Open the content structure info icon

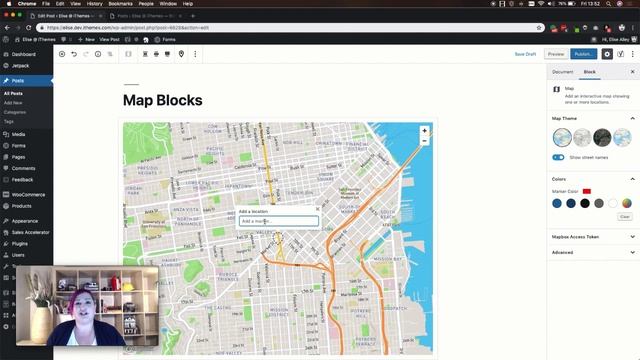point(98,54)
